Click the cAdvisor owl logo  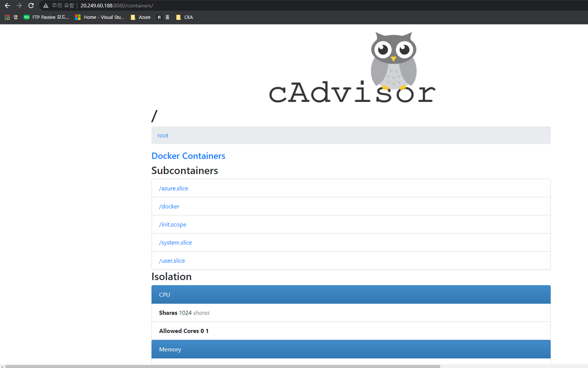point(352,67)
